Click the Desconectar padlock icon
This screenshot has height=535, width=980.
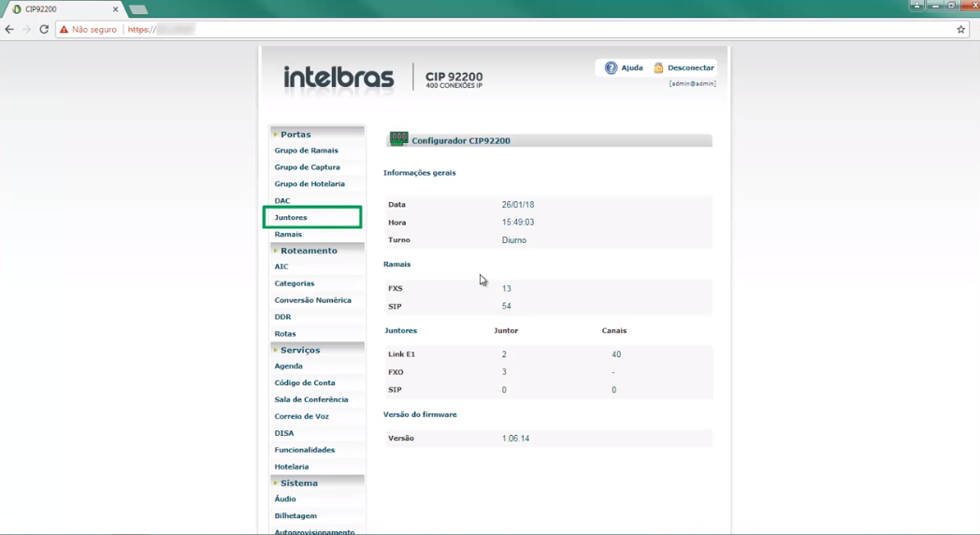658,68
